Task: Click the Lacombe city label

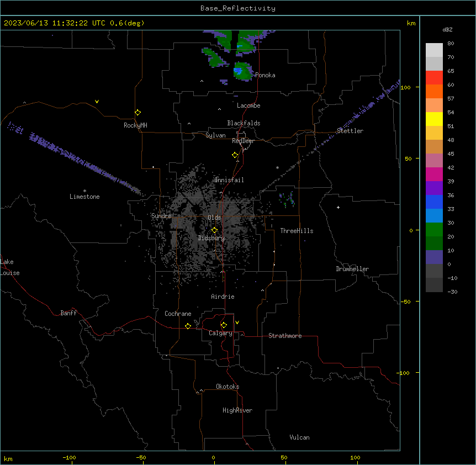Action: pyautogui.click(x=248, y=105)
